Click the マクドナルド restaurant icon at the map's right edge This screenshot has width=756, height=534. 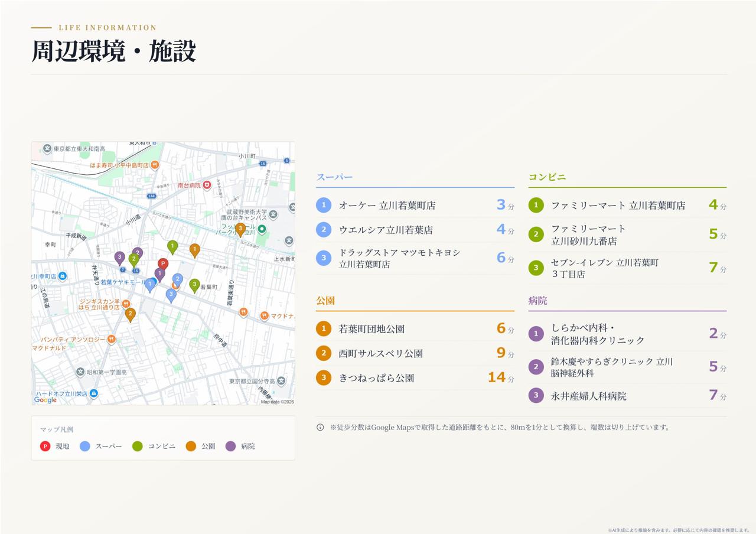coord(265,315)
